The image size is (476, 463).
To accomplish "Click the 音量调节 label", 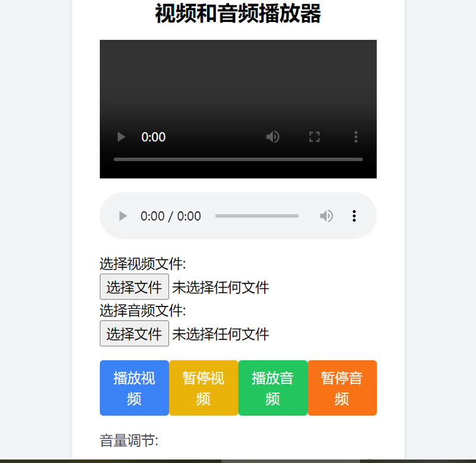I will [x=129, y=440].
